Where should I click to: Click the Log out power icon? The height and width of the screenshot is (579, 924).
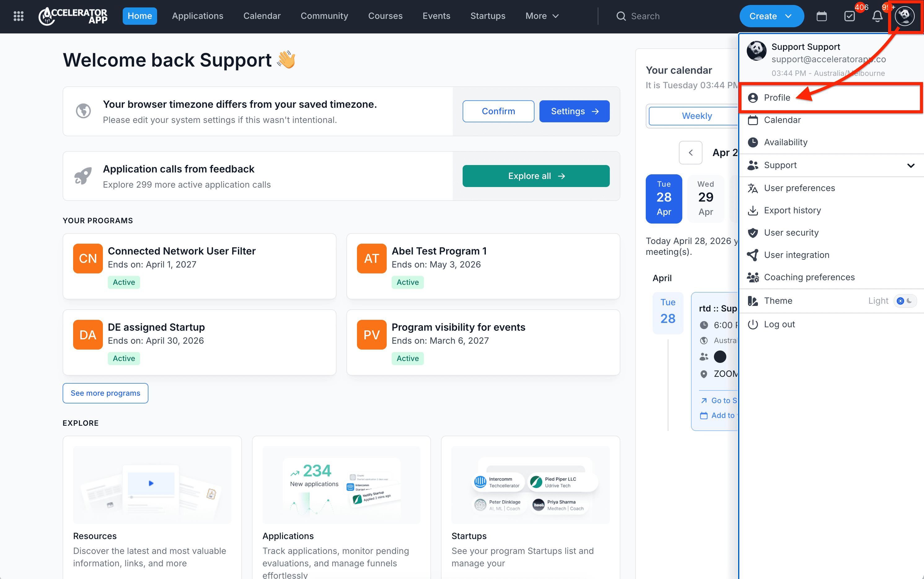[x=753, y=324]
